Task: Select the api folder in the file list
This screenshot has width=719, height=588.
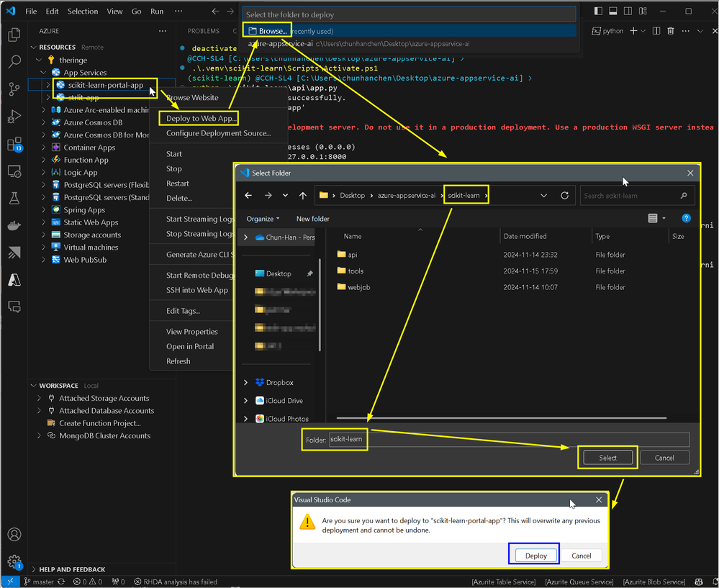Action: tap(352, 255)
